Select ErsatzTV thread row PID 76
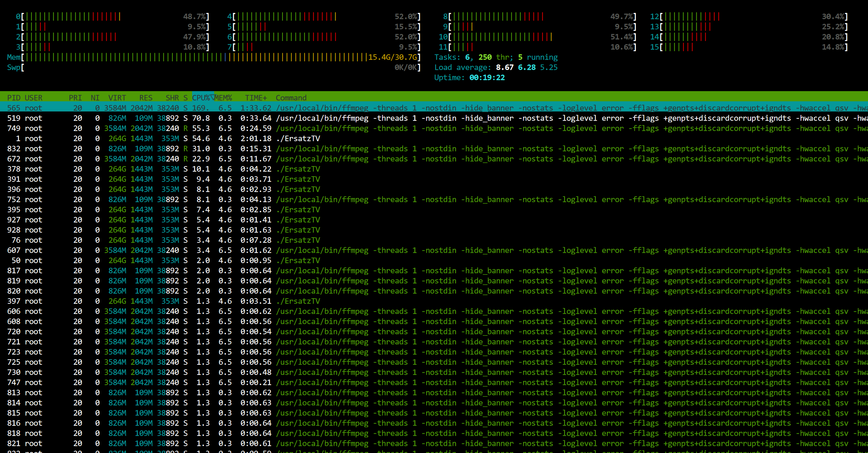 coord(434,240)
